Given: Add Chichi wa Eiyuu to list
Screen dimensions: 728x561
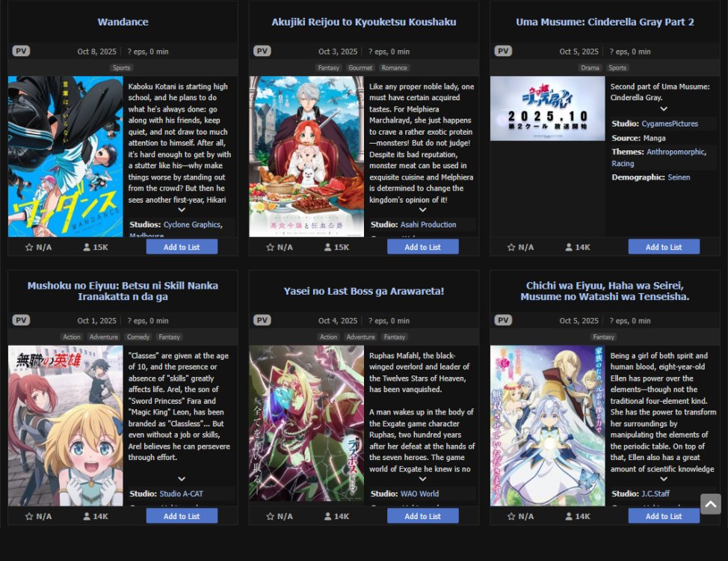Looking at the screenshot, I should 664,516.
